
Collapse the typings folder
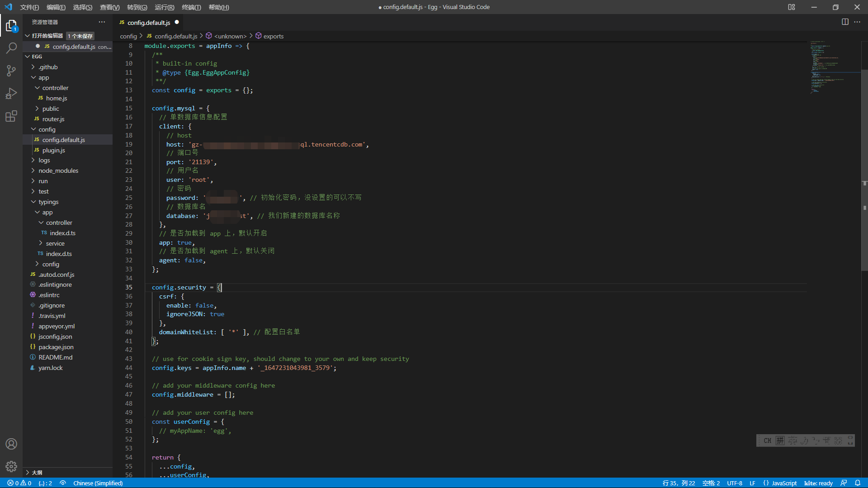[x=33, y=202]
